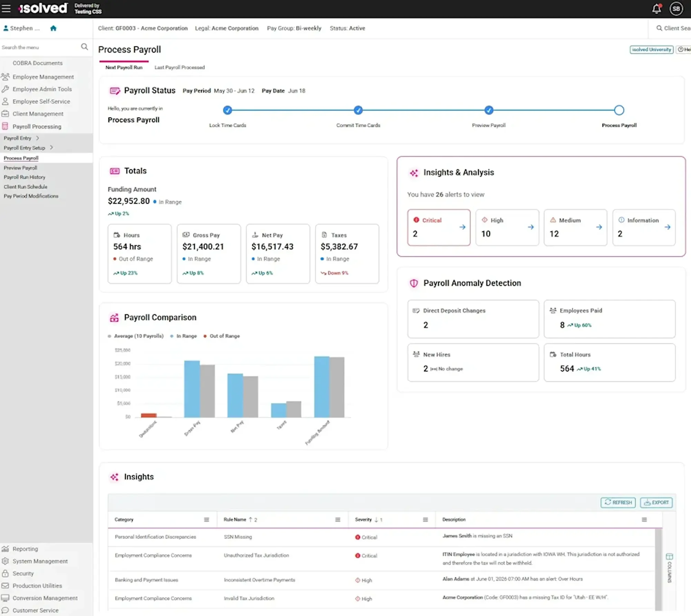Click the Commit Time Cards step marker
The height and width of the screenshot is (616, 691).
point(358,110)
